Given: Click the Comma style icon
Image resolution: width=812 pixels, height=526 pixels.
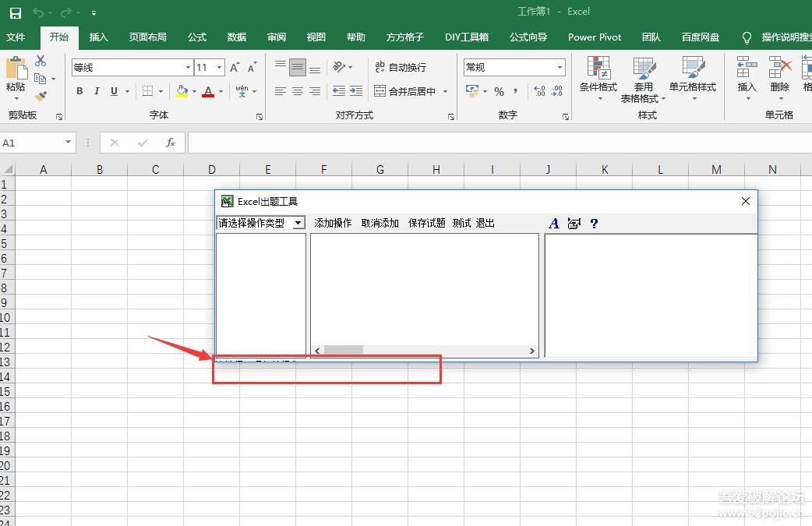Looking at the screenshot, I should click(515, 92).
